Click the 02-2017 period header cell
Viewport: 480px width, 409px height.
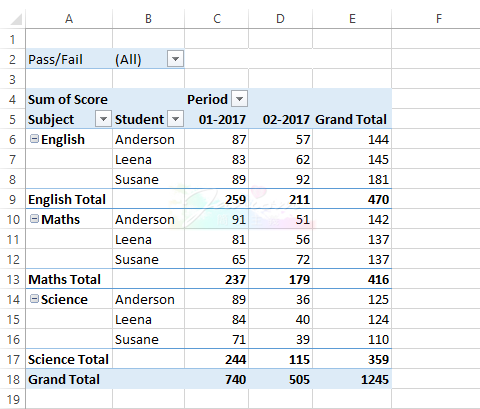pyautogui.click(x=281, y=119)
